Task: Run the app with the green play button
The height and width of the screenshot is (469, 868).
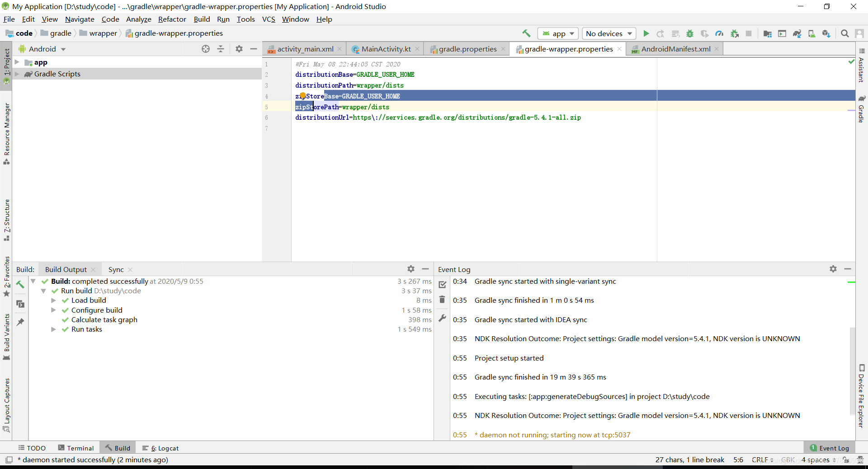Action: click(646, 33)
